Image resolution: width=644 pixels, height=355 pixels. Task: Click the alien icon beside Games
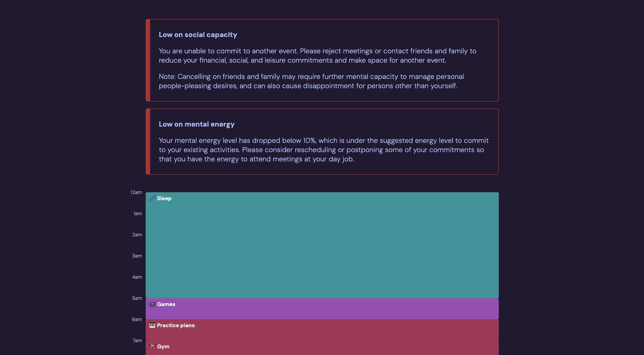[x=152, y=304]
